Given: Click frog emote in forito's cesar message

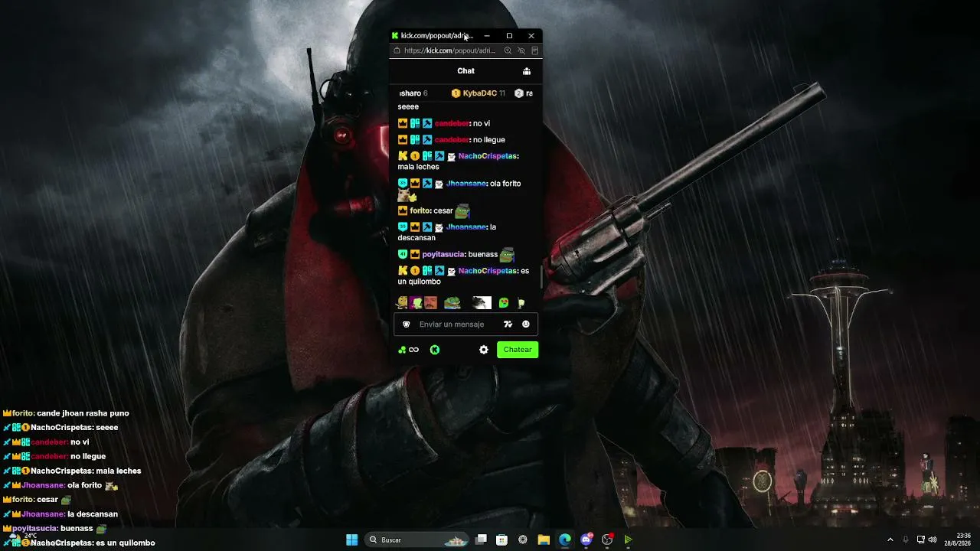Looking at the screenshot, I should click(x=462, y=211).
